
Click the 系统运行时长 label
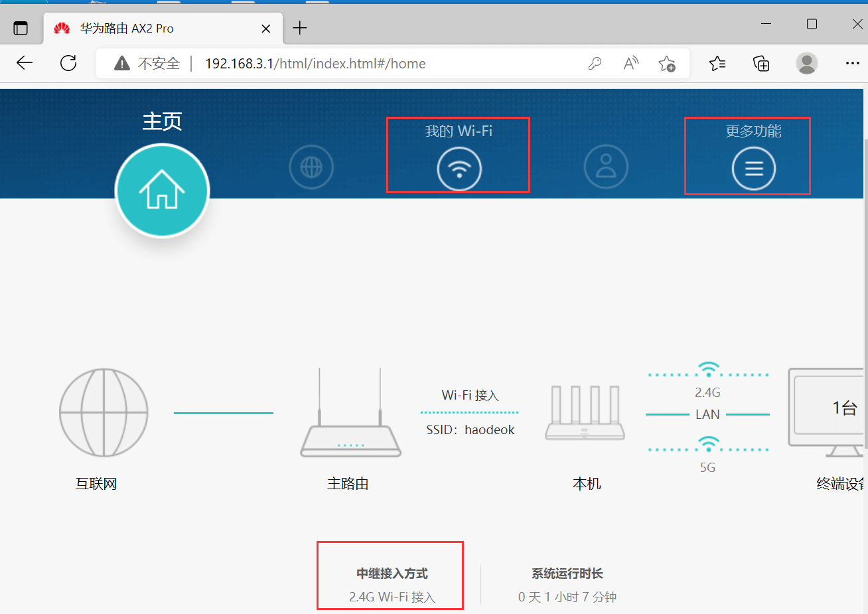click(x=567, y=574)
